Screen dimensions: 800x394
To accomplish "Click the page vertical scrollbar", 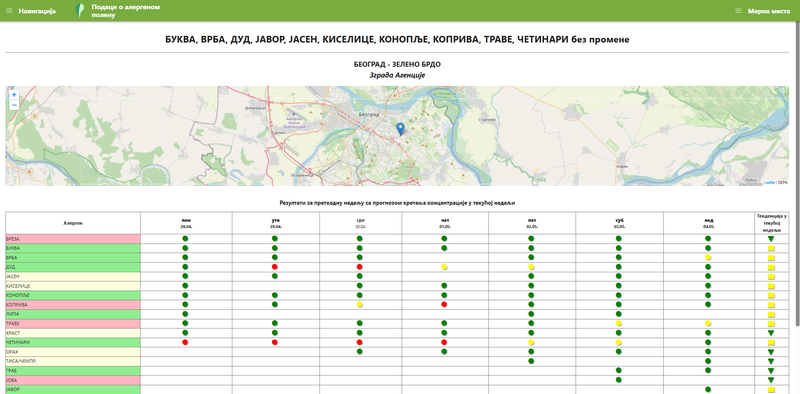I will 797,174.
